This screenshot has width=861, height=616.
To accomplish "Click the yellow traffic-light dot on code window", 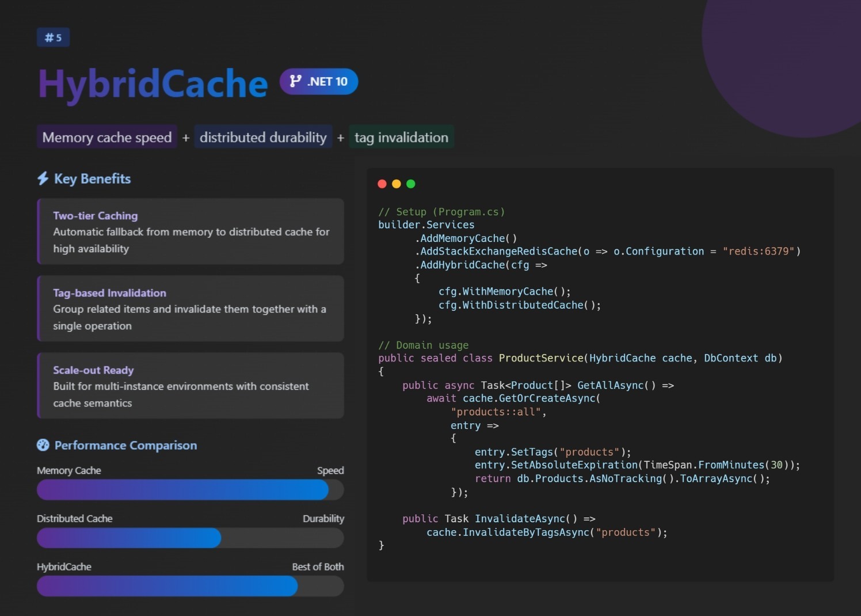I will click(396, 184).
